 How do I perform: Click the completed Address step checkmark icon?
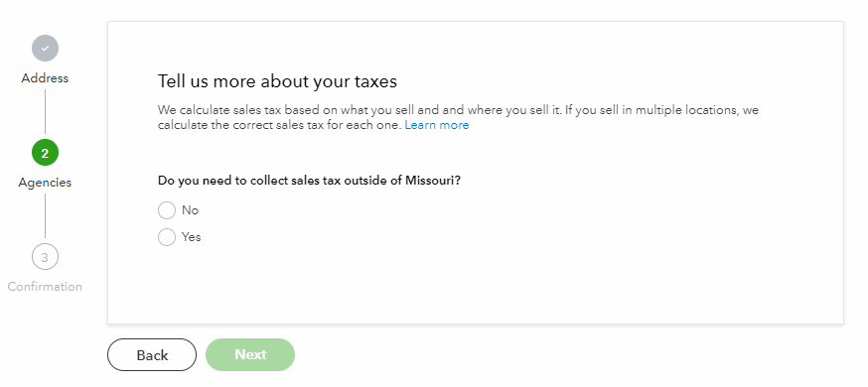click(45, 48)
